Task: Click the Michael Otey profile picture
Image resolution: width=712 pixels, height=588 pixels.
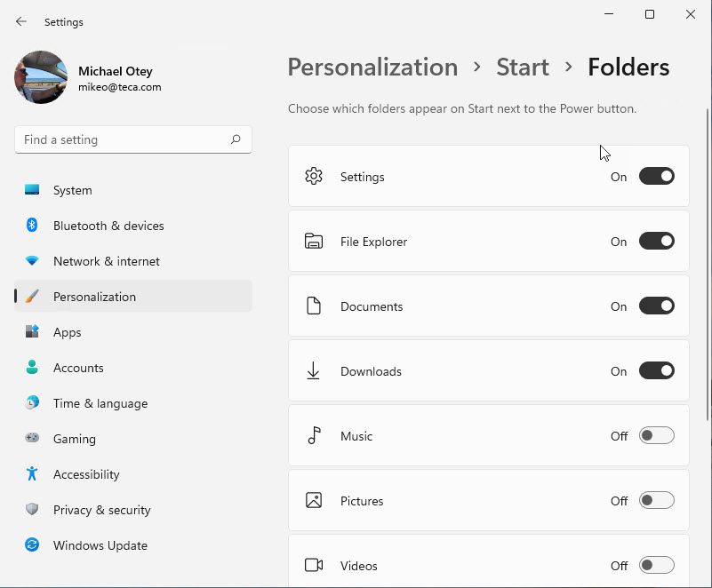Action: (41, 77)
